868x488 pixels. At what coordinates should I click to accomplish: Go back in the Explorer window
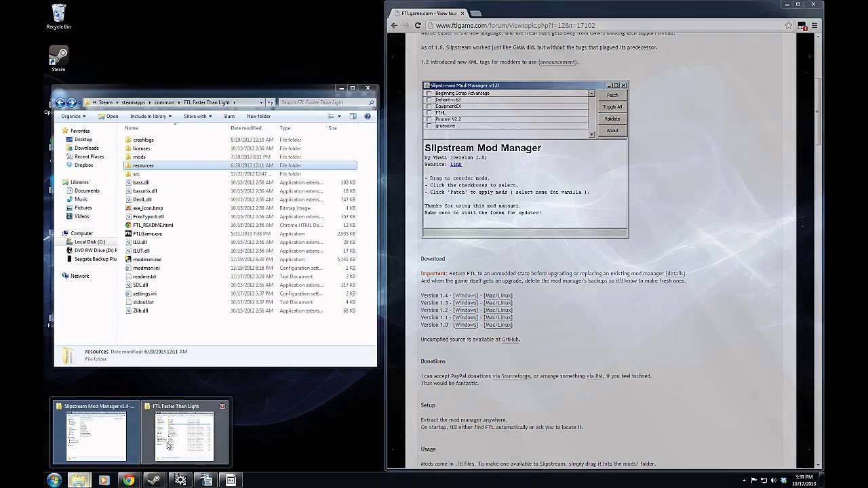(x=60, y=102)
